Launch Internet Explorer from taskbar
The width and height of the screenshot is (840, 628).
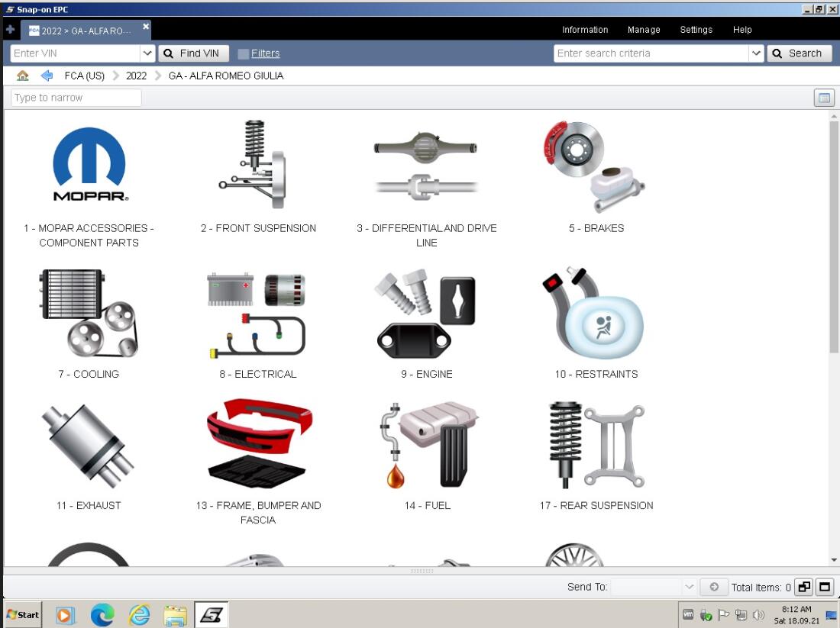click(x=139, y=615)
